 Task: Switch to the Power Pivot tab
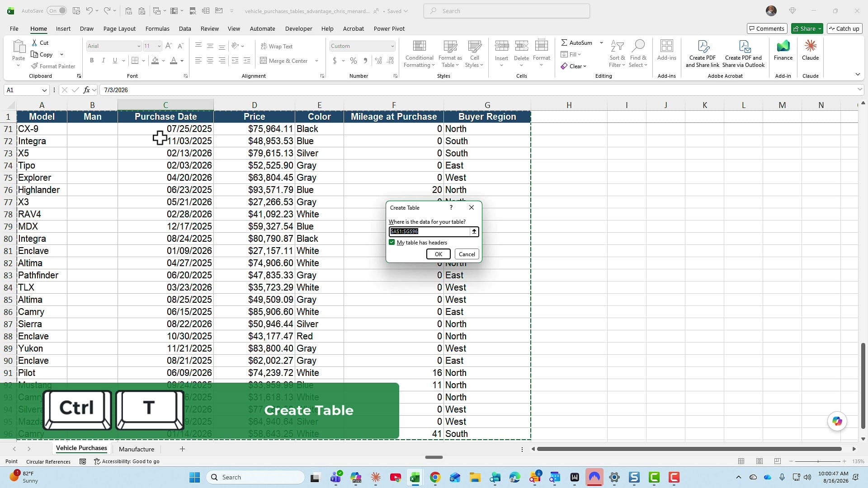pyautogui.click(x=389, y=28)
